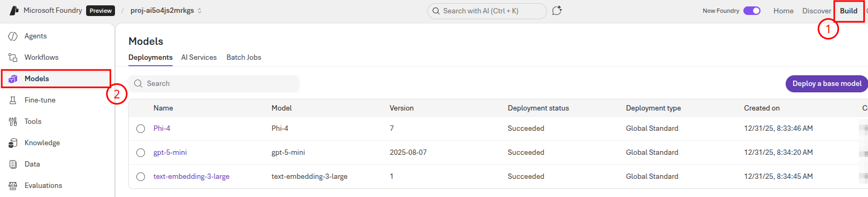Sort by Deployment status column header

tap(538, 108)
